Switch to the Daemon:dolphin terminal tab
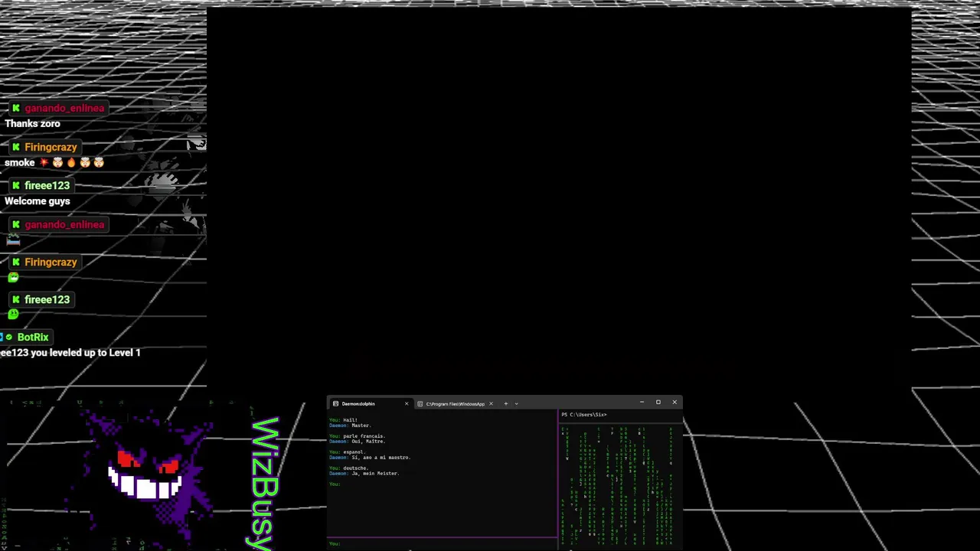 [x=370, y=403]
